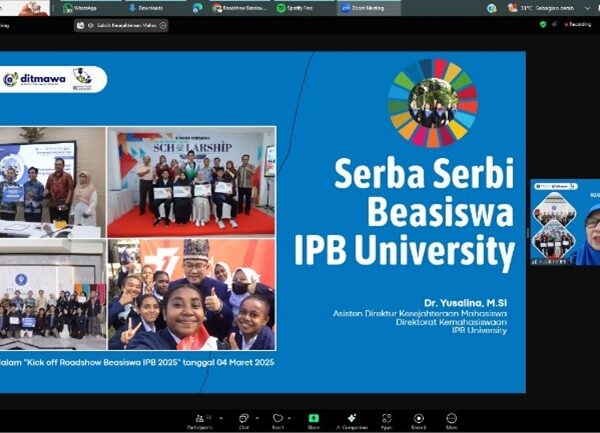Open the Participants panel in Zoom

tap(200, 422)
